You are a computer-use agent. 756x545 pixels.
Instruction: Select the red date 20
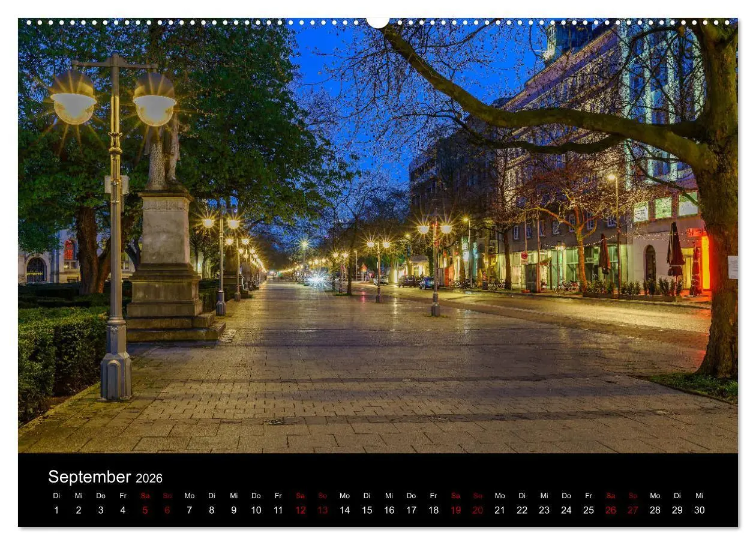478,510
